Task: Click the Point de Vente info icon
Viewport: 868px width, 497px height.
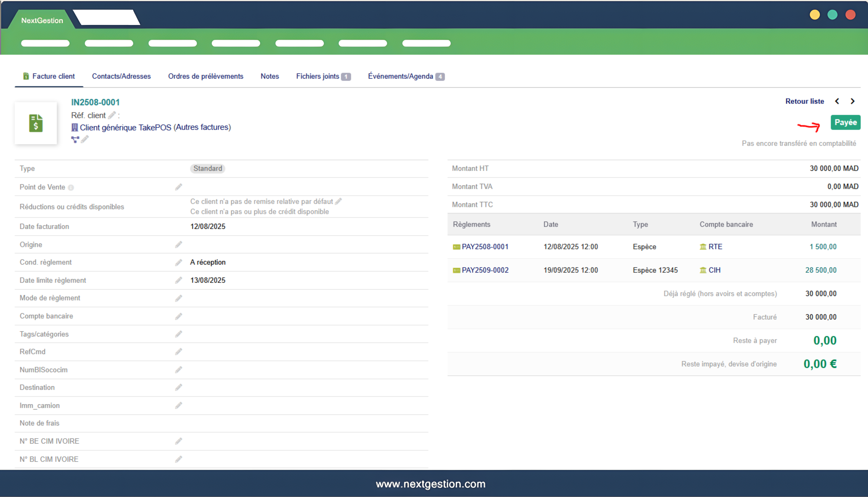Action: tap(71, 188)
